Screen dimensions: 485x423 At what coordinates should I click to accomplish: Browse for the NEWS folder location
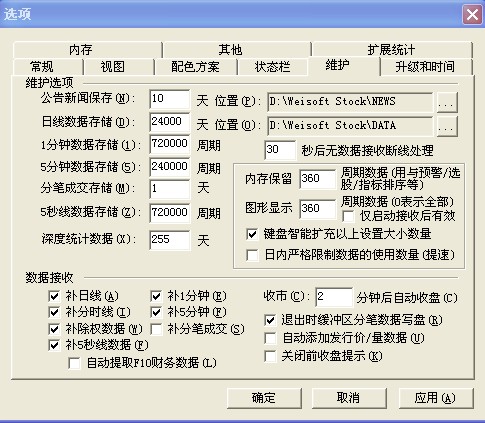click(447, 102)
